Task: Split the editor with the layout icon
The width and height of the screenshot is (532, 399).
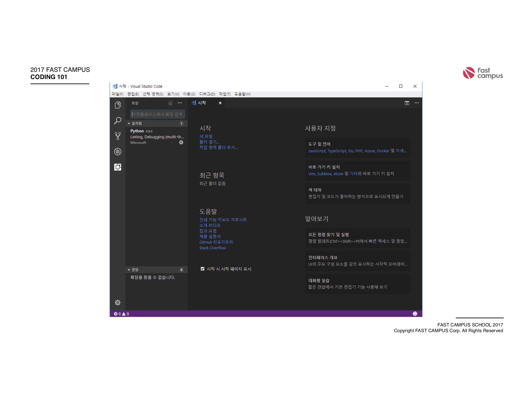Action: pos(407,103)
